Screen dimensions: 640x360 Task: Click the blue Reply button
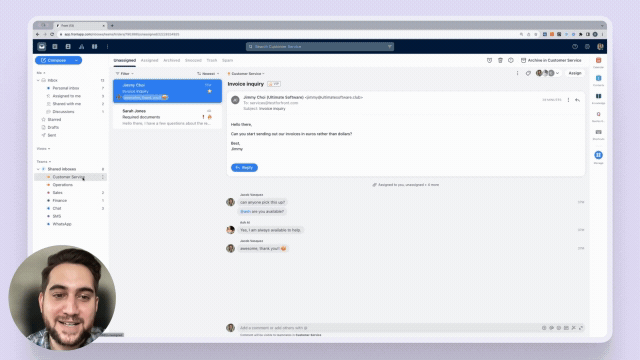click(x=244, y=168)
